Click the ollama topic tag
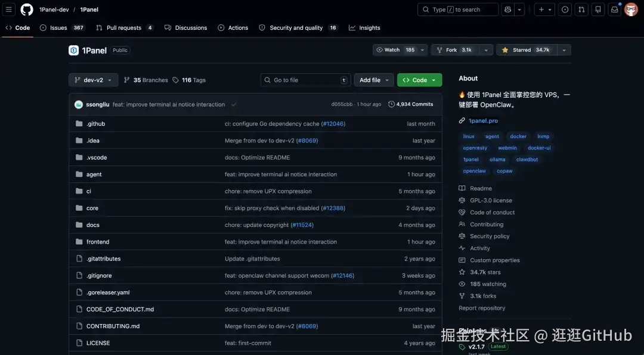The image size is (644, 355). click(x=497, y=159)
